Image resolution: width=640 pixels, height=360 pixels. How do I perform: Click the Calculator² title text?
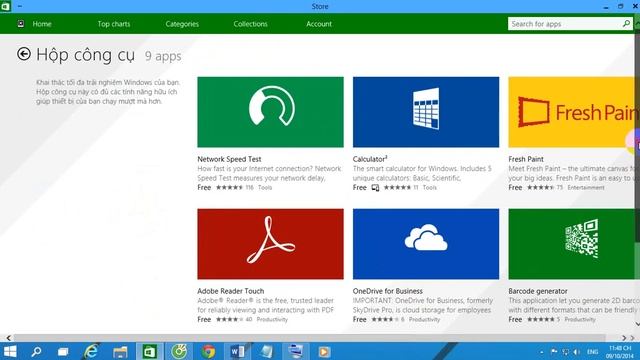[370, 159]
